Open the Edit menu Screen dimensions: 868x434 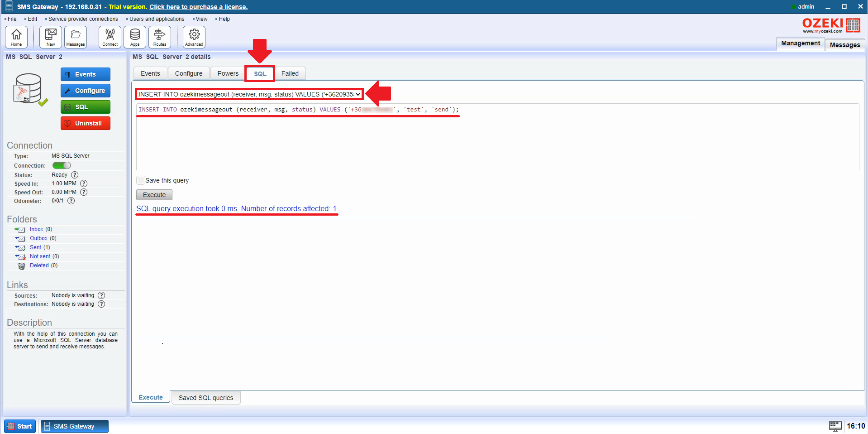tap(32, 19)
